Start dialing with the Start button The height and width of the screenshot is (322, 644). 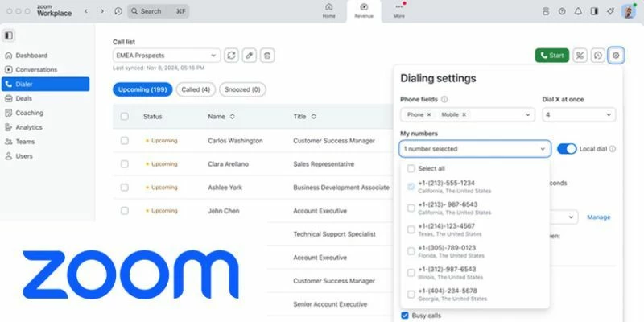click(x=552, y=56)
